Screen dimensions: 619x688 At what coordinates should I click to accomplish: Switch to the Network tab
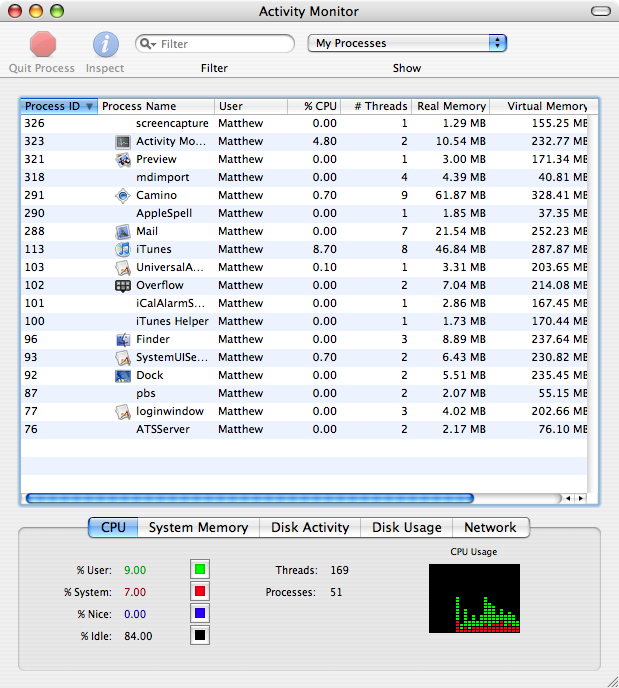point(490,527)
